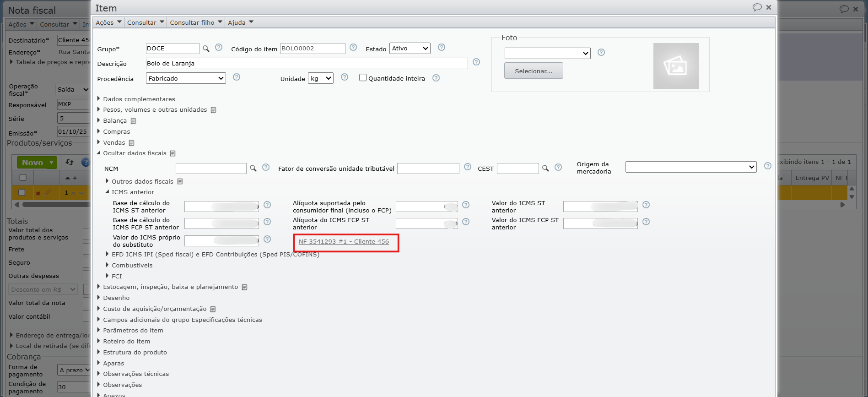Click the Fator de conversão unidade tributável field

428,169
